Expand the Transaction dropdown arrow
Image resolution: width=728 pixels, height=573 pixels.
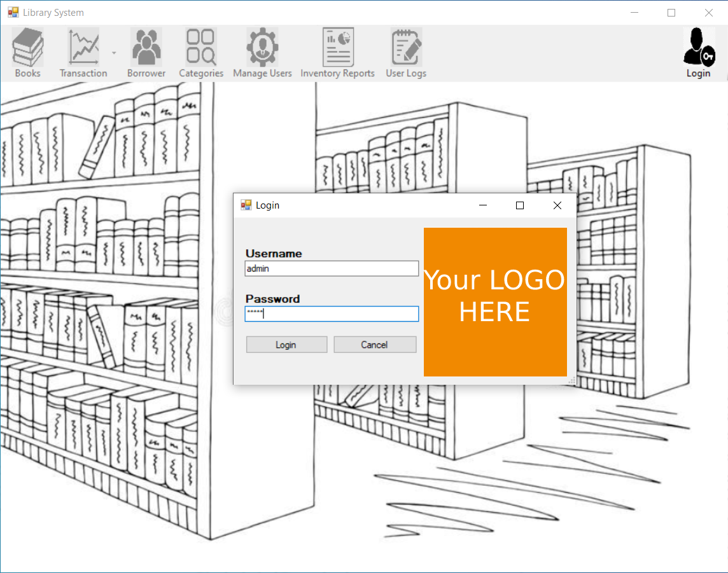(x=114, y=53)
